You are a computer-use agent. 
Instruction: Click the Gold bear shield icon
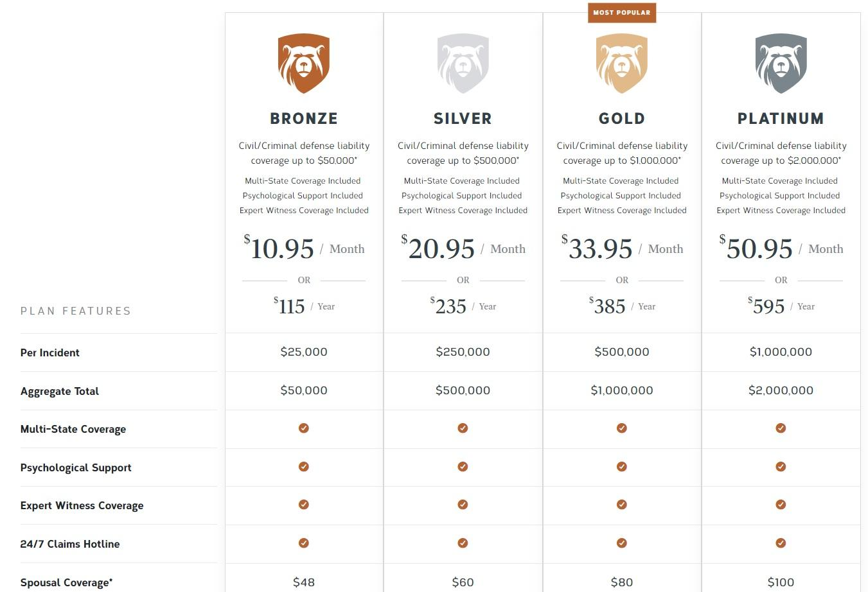pos(622,64)
